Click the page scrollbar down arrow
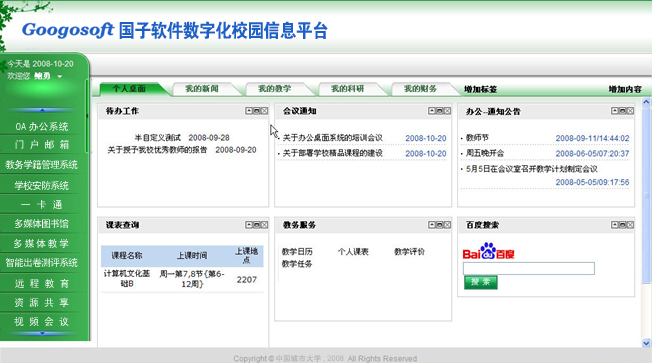This screenshot has height=363, width=652. click(x=646, y=343)
